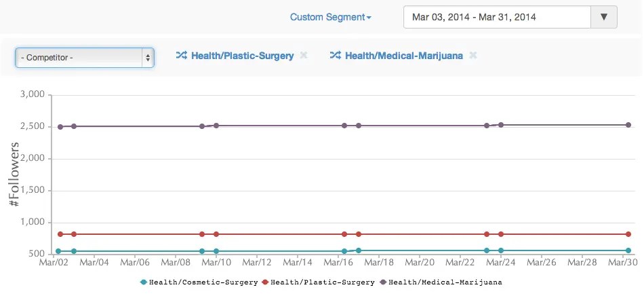The image size is (644, 298).
Task: Click Medical-Marijuana data point at Mar/24
Action: click(501, 125)
